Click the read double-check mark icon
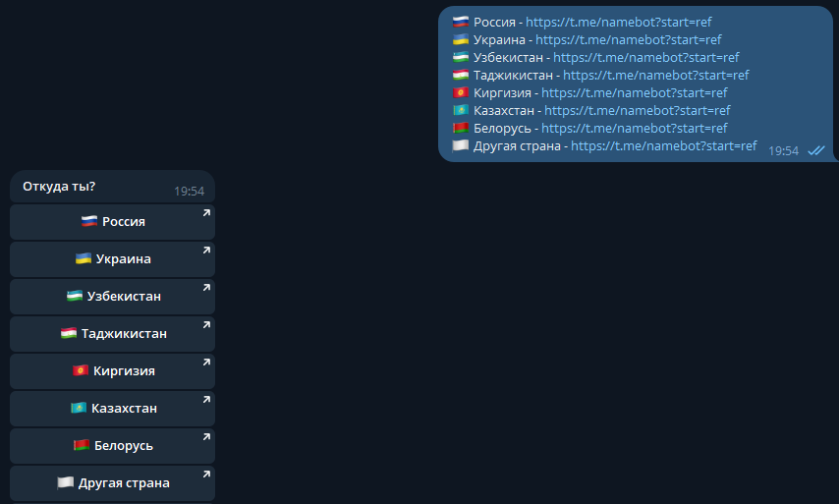 coord(816,151)
